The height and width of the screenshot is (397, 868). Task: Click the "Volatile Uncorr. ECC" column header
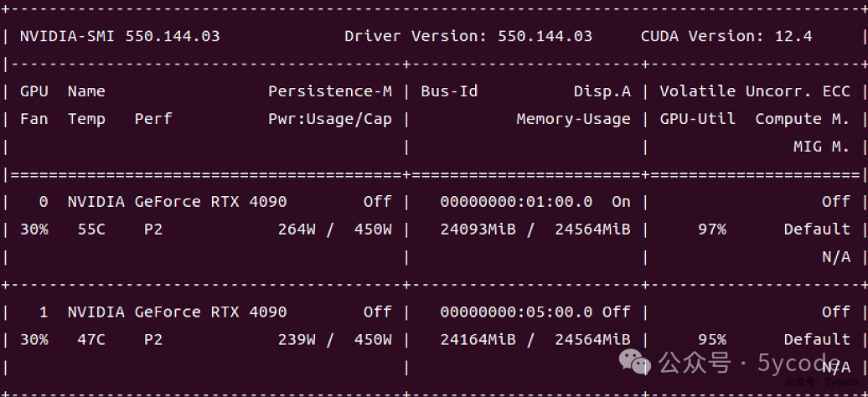(x=755, y=91)
